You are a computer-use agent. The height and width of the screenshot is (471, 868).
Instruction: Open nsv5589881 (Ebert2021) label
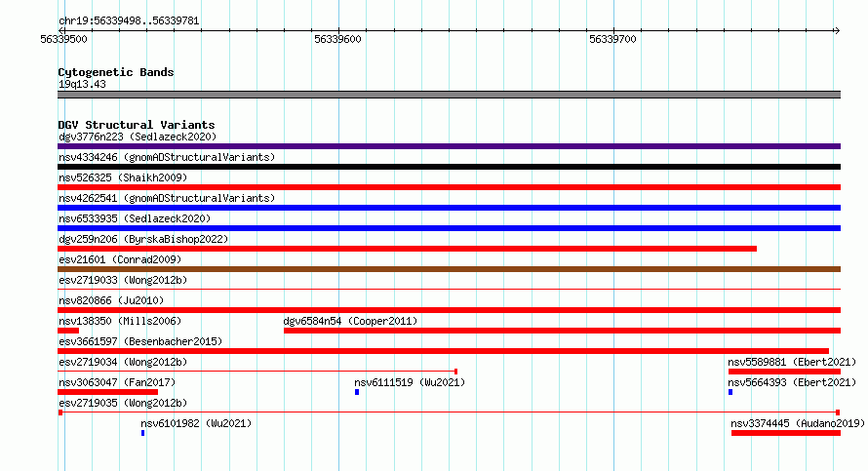tap(792, 362)
